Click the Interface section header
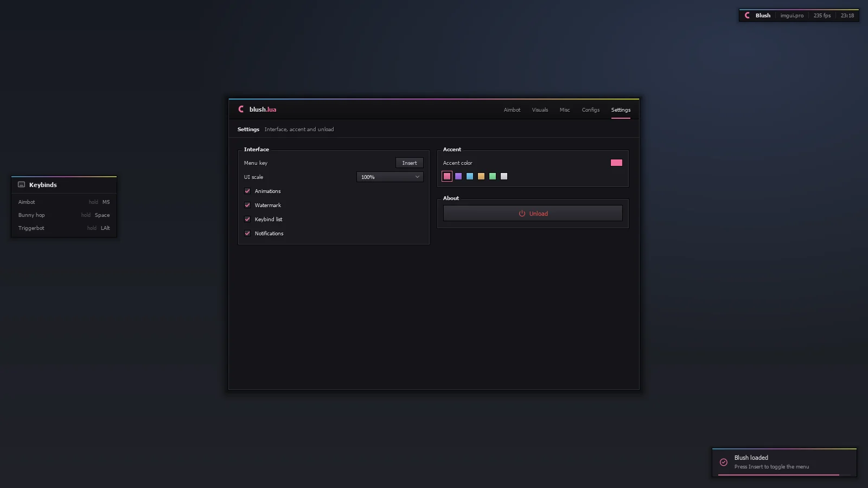The height and width of the screenshot is (488, 868). (x=257, y=149)
